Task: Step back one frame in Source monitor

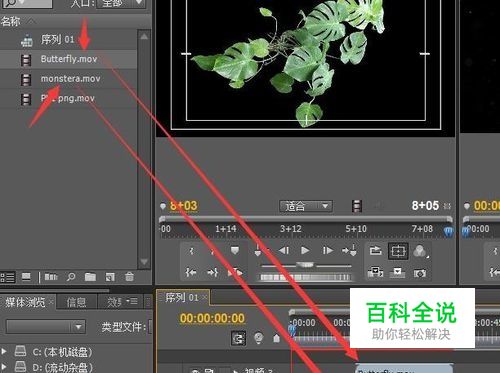Action: point(284,250)
